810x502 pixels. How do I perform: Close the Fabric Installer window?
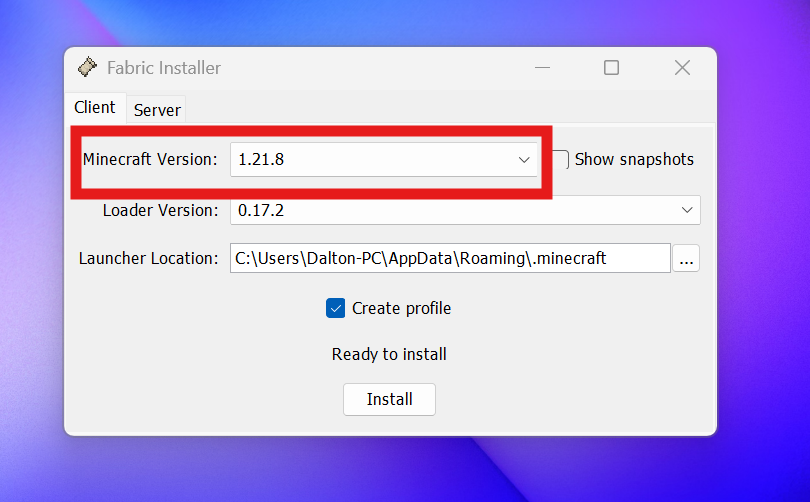[x=682, y=68]
